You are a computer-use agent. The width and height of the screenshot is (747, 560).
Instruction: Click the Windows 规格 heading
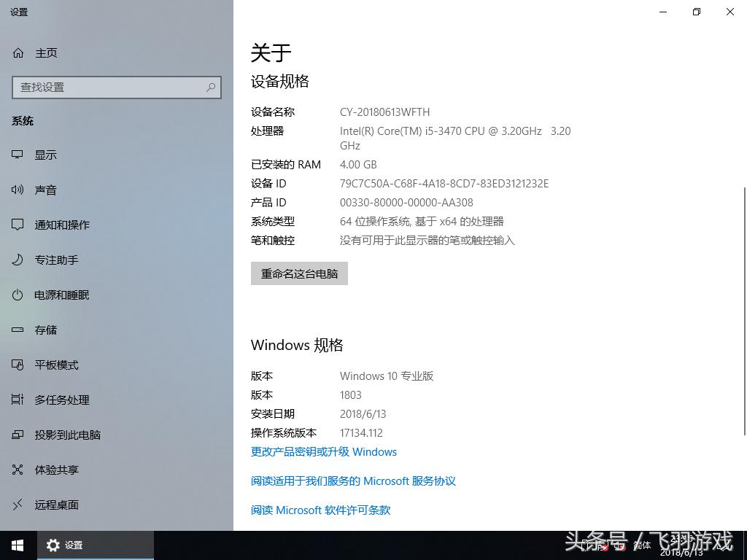(x=297, y=345)
